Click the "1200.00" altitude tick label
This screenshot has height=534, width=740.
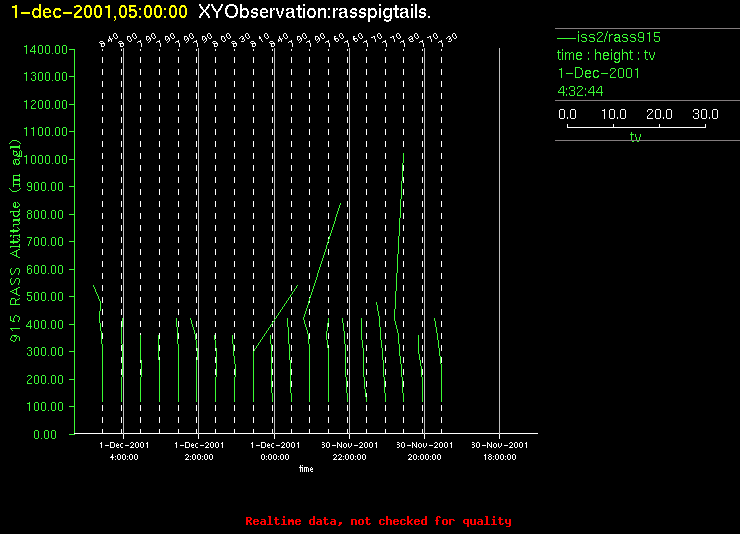point(45,104)
